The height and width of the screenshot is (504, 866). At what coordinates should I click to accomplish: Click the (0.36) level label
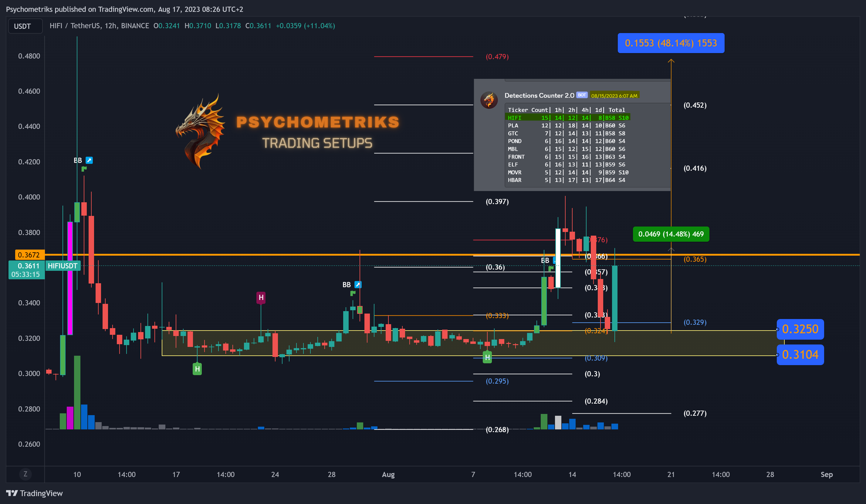(495, 267)
